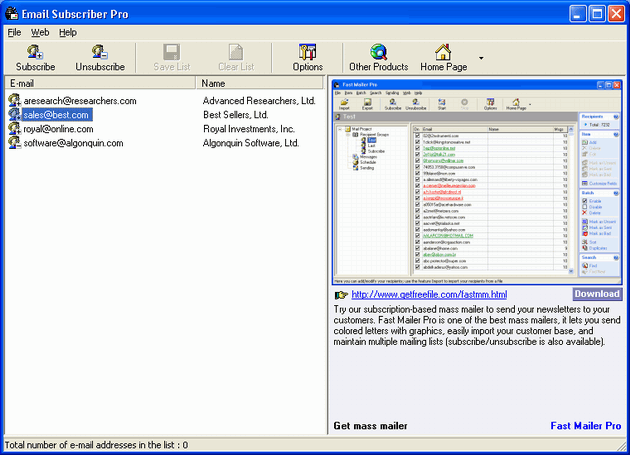Click the Home Page house icon
The image size is (630, 455).
point(442,52)
